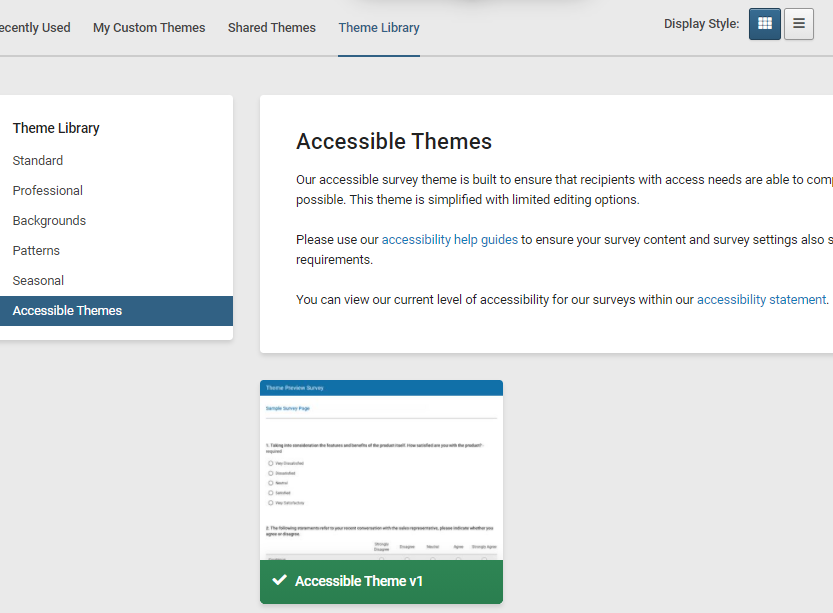Select the Theme Library tab

pyautogui.click(x=379, y=28)
